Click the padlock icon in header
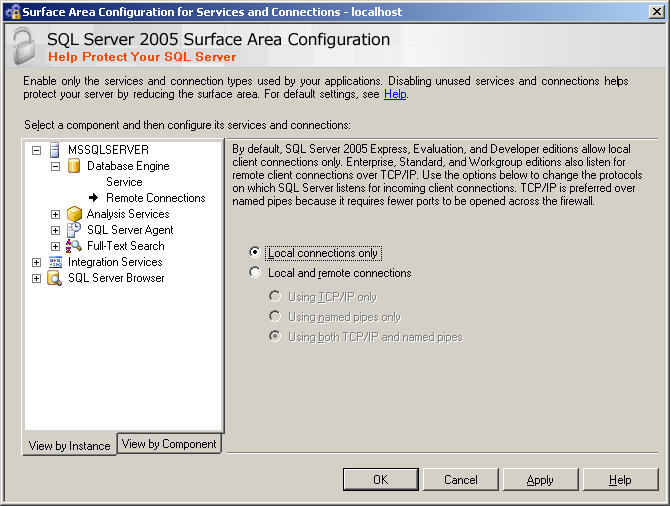This screenshot has height=506, width=670. click(x=22, y=45)
